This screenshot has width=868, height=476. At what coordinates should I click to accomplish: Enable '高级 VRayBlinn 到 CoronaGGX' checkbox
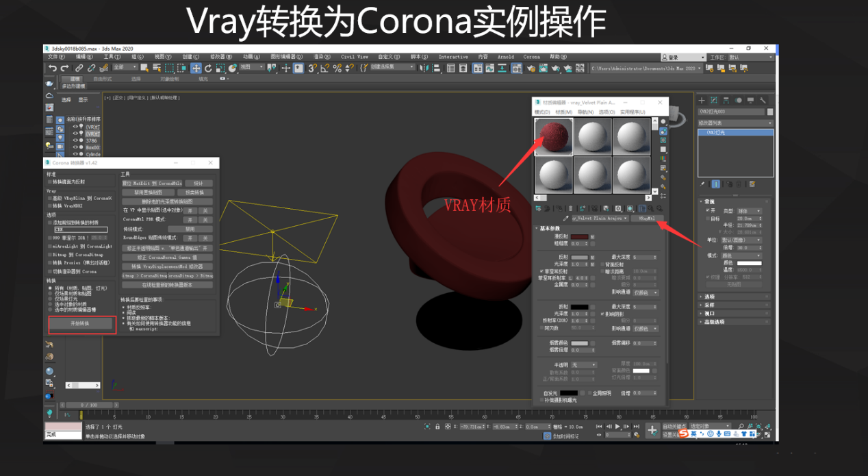(49, 198)
